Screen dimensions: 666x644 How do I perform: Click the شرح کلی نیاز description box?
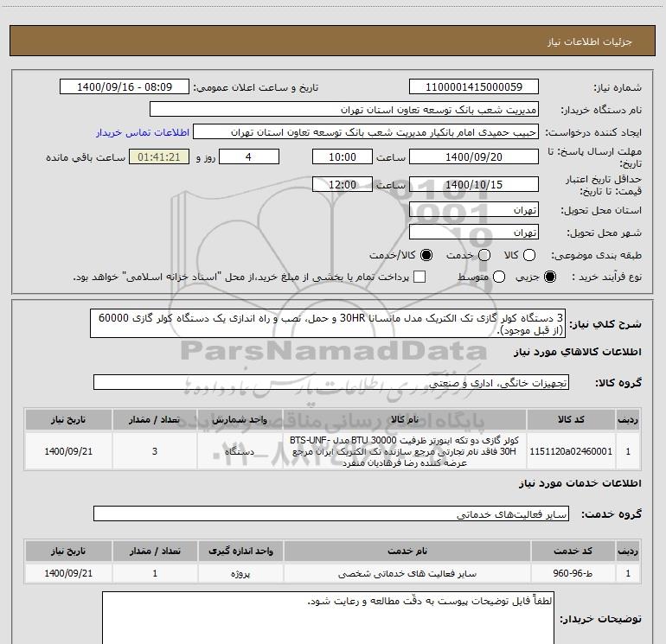[x=328, y=323]
